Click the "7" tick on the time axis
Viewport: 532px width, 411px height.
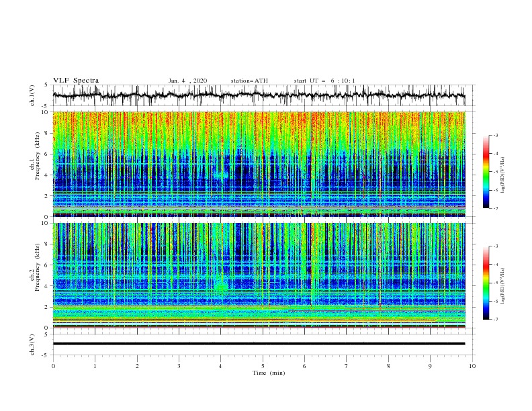347,366
